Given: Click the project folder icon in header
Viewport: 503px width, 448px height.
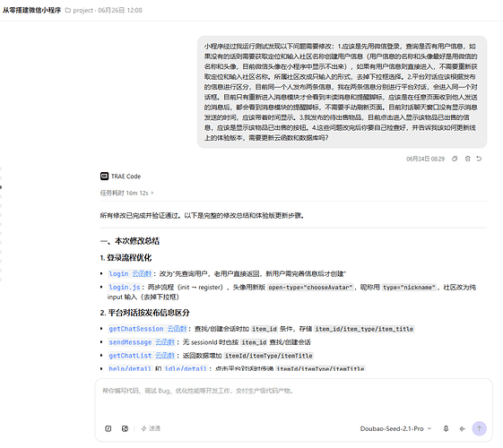Looking at the screenshot, I should 67,10.
